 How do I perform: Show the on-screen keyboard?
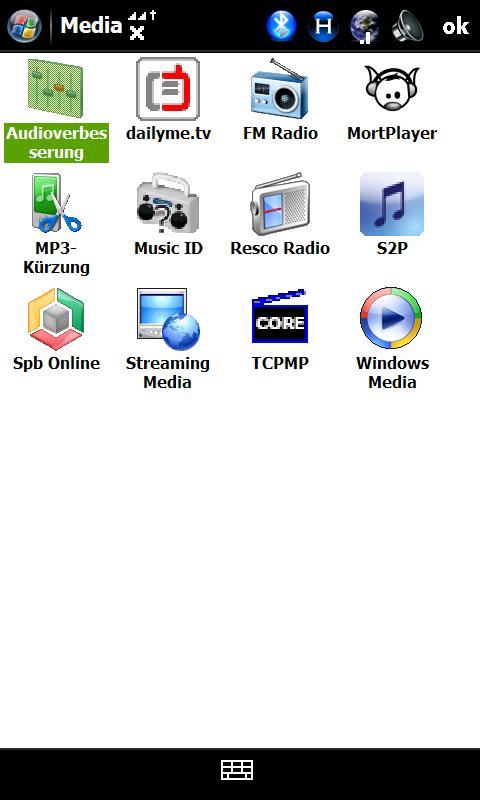click(x=237, y=770)
